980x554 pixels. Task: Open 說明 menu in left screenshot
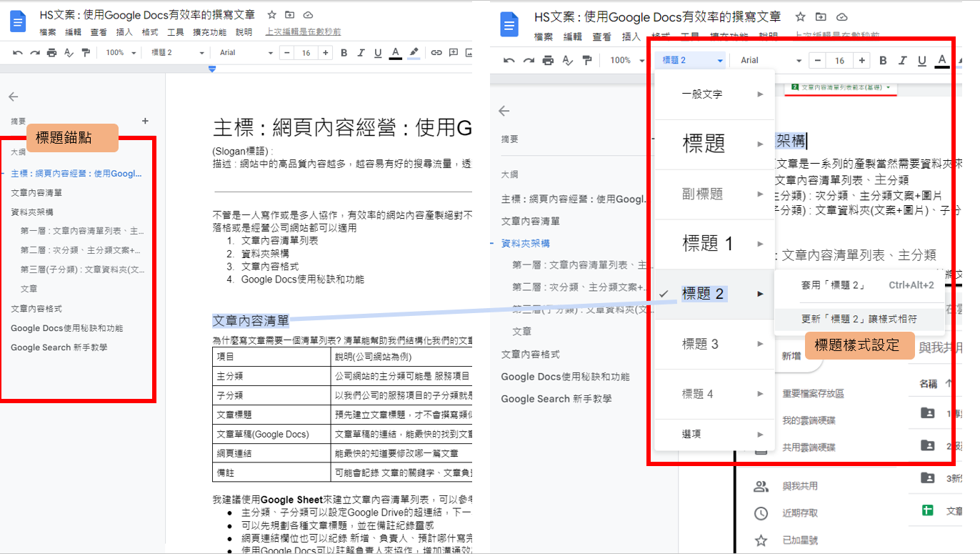point(244,32)
